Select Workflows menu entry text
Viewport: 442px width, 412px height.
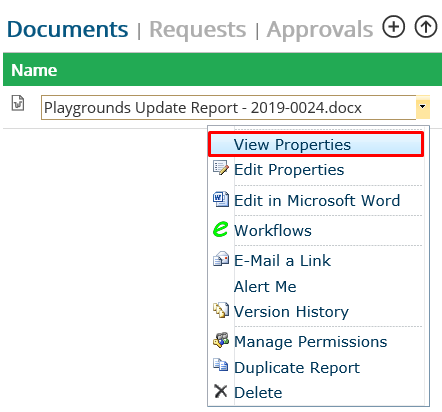[x=273, y=231]
